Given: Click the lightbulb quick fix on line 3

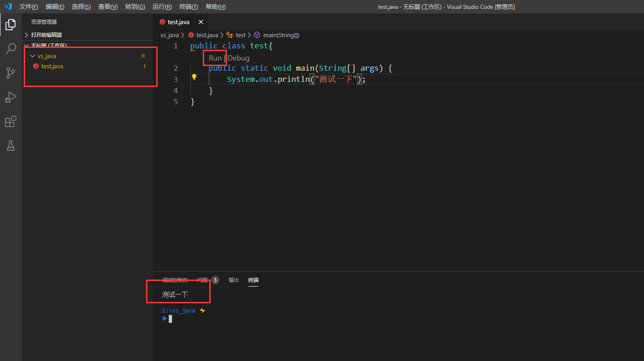Looking at the screenshot, I should (194, 77).
